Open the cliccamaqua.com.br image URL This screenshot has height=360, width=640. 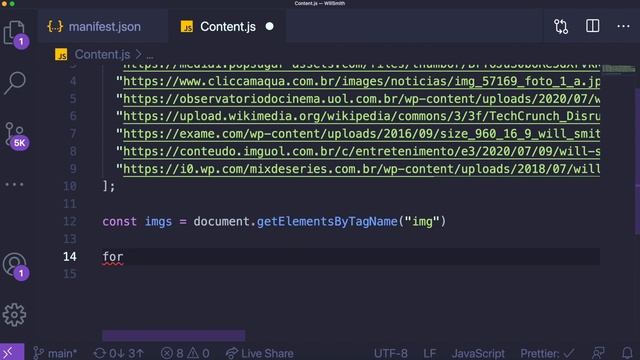[x=361, y=82]
